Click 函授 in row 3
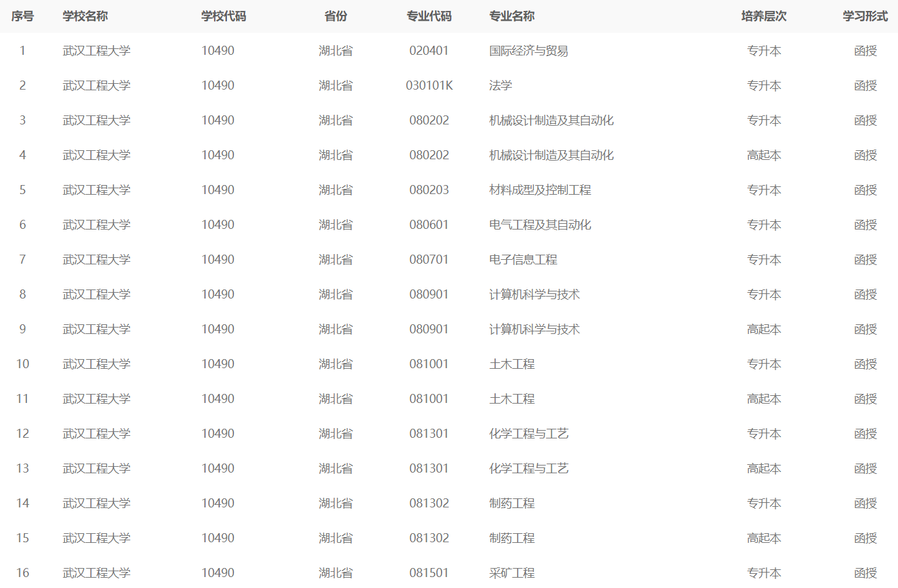Image resolution: width=898 pixels, height=588 pixels. point(865,121)
